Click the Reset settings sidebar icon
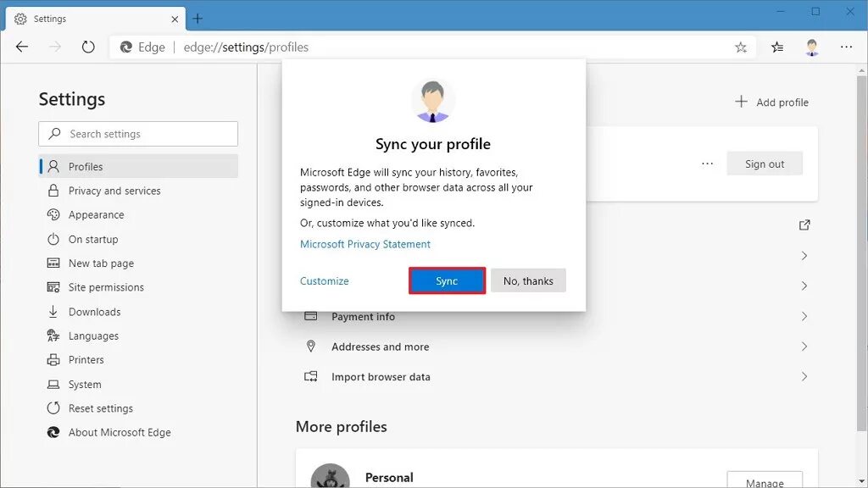The height and width of the screenshot is (488, 868). [53, 408]
